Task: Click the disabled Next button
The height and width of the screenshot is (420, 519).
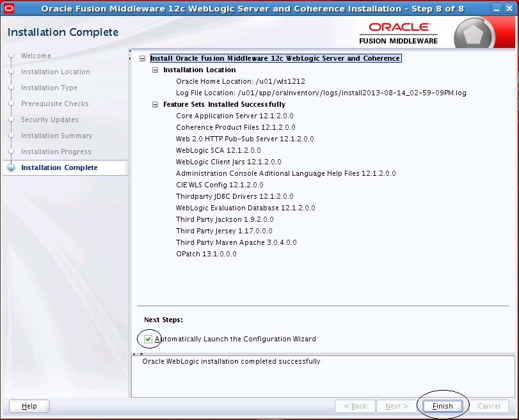Action: click(x=397, y=406)
